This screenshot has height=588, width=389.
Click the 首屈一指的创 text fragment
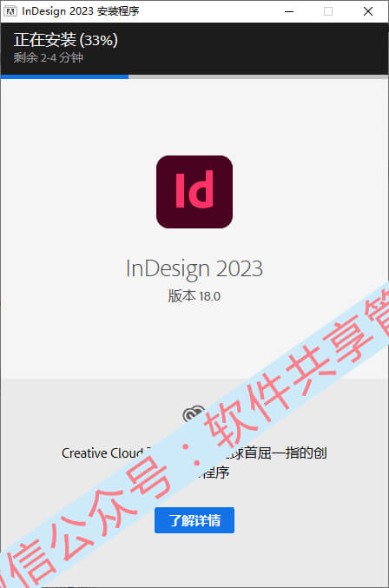click(x=286, y=453)
